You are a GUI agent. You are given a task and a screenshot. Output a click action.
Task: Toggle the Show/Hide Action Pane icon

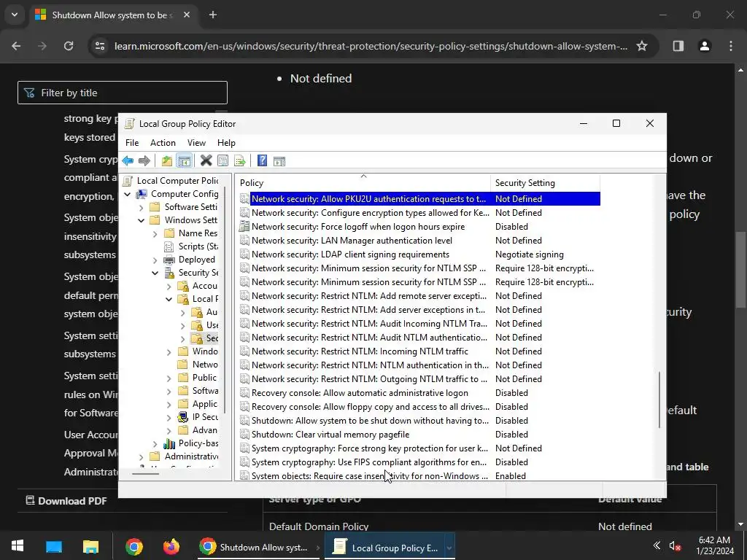[x=279, y=161]
